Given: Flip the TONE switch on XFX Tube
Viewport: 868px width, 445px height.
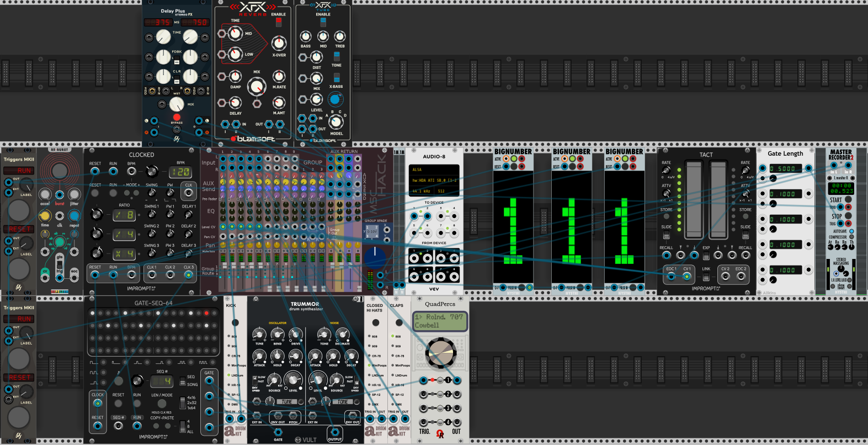Looking at the screenshot, I should click(x=337, y=56).
